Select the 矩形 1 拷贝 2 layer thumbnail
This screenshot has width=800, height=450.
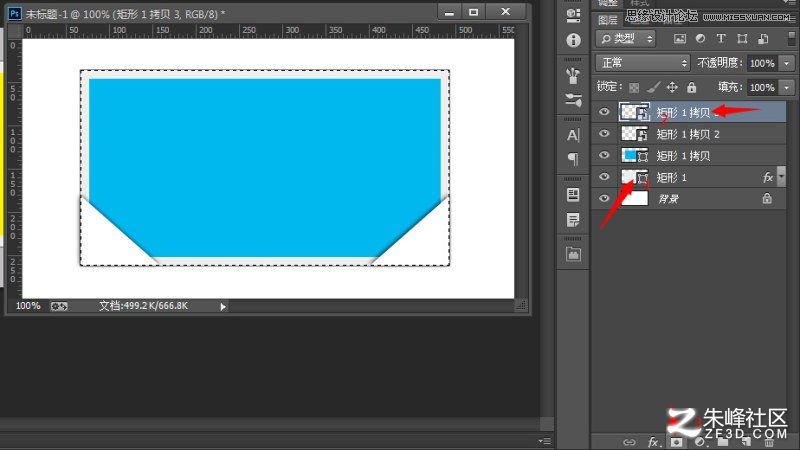click(634, 134)
